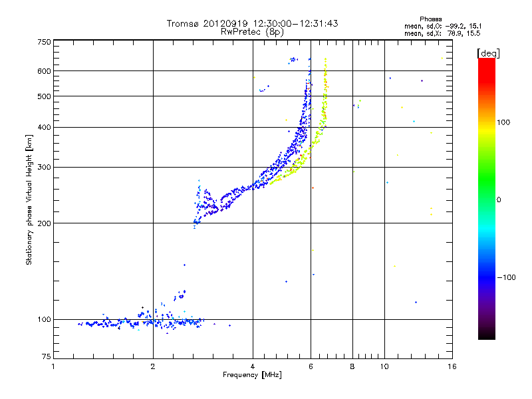Viewport: 532px width, 399px height.
Task: Click the y-axis tick label "200"
Action: point(44,223)
